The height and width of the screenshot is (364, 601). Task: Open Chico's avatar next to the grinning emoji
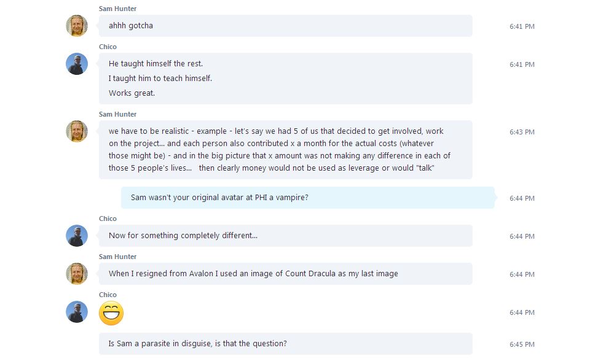click(x=77, y=312)
